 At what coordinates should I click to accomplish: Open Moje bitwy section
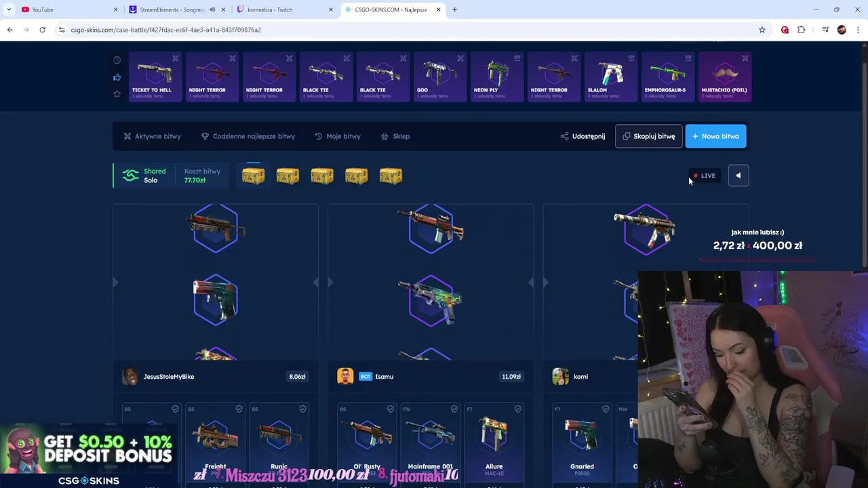338,136
